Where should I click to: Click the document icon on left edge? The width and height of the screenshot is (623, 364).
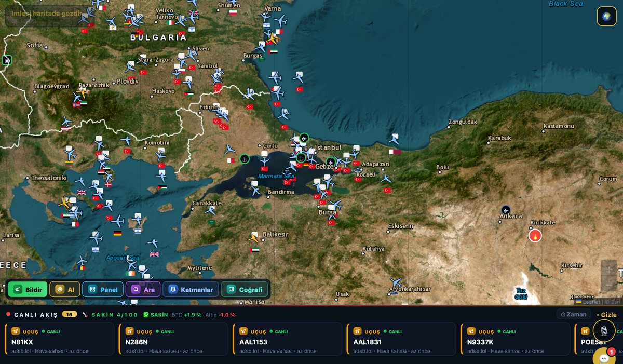click(6, 60)
